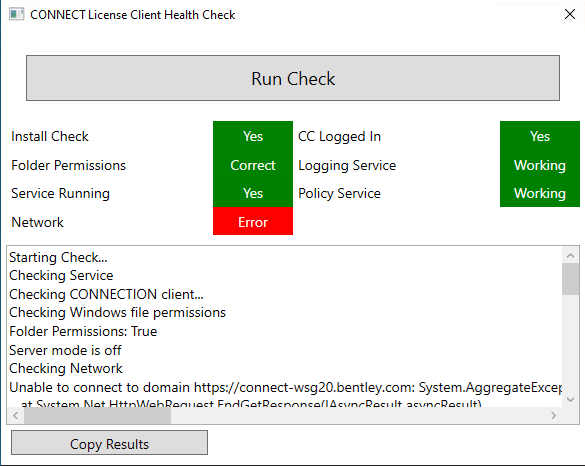Click the 'Server mode is off' line
The image size is (585, 466).
pos(65,350)
